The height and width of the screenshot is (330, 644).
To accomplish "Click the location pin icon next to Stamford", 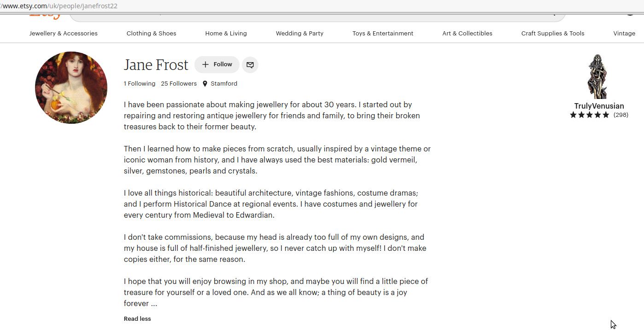I will (205, 84).
